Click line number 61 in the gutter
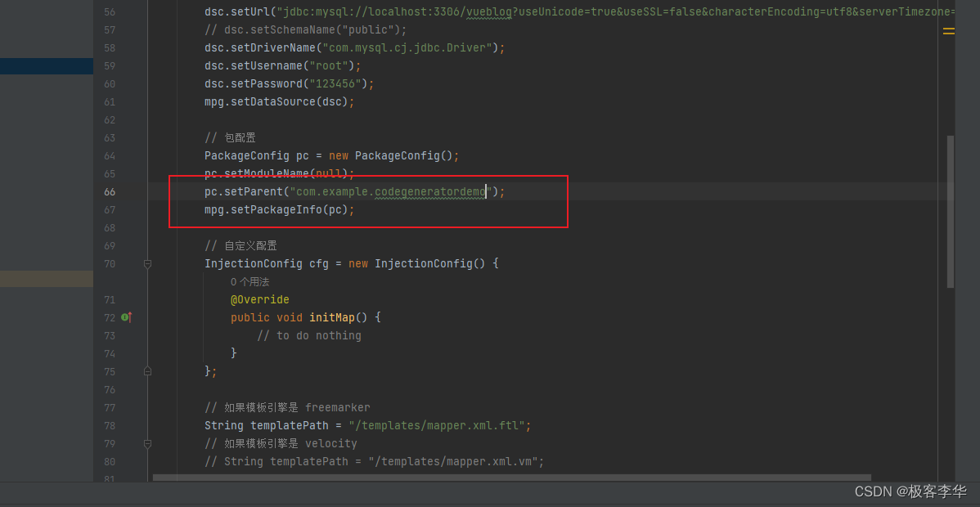Screen dimensions: 980x507 pos(109,102)
